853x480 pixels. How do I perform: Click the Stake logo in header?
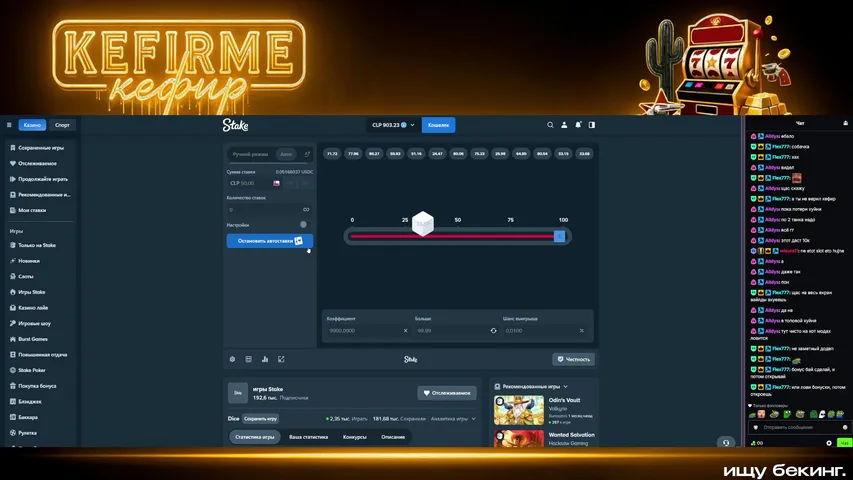coord(235,125)
